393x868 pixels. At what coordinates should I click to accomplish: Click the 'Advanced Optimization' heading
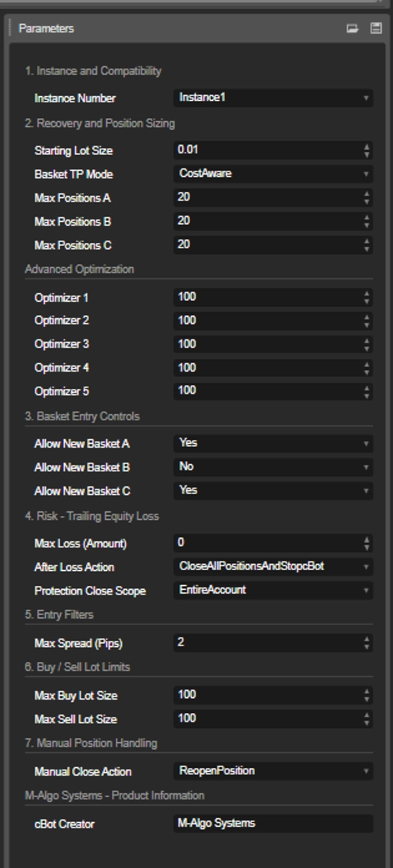(x=79, y=269)
